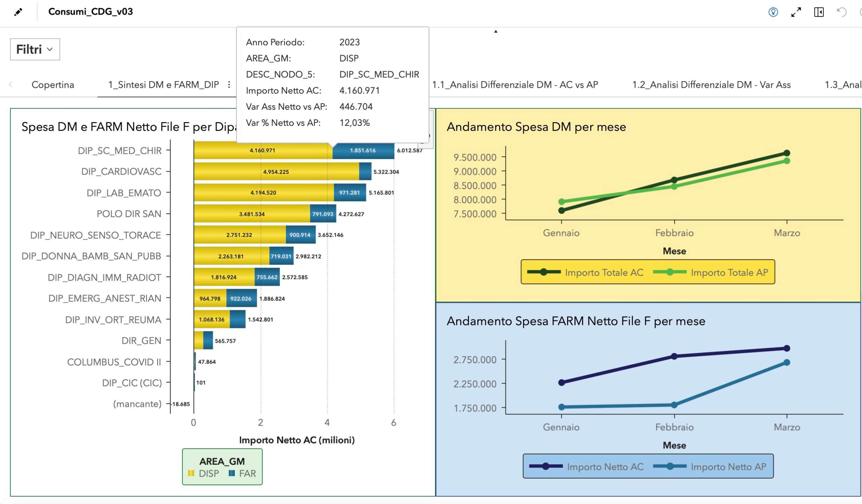Click yellow bar valued 4.194.520
Viewport: 862px width, 504px height.
(x=264, y=193)
